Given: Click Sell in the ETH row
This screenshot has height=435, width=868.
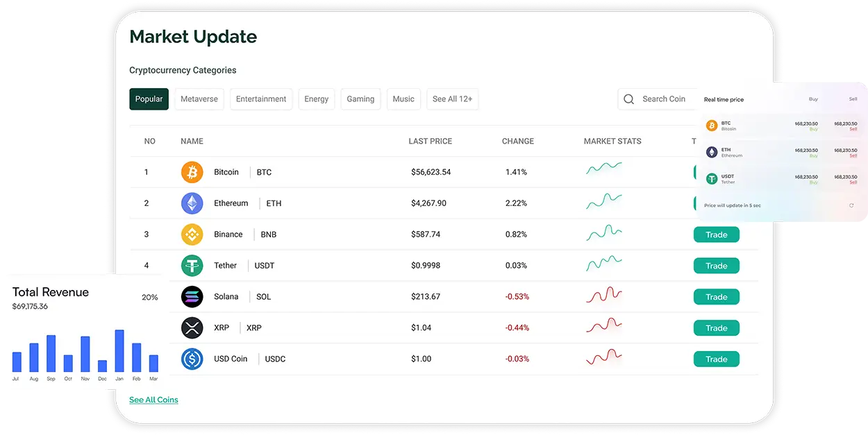Looking at the screenshot, I should click(853, 155).
